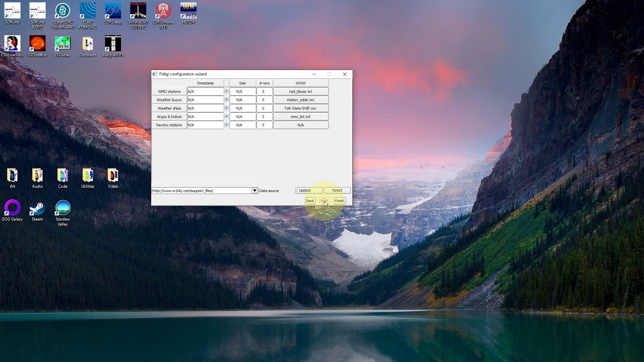Open the Art folder on desktop
The height and width of the screenshot is (362, 644).
(12, 178)
